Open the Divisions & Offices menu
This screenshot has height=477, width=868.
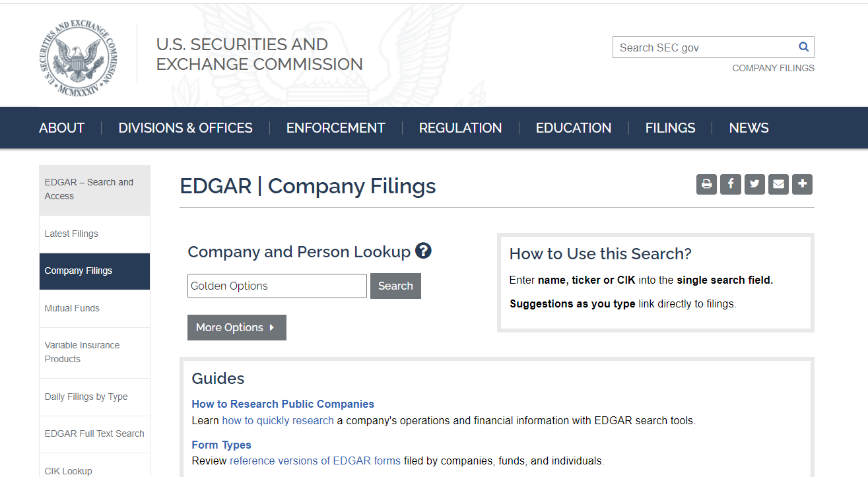185,128
